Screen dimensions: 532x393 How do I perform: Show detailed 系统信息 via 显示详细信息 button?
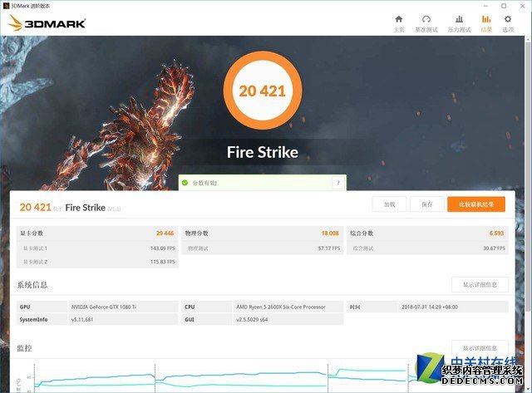(x=480, y=284)
